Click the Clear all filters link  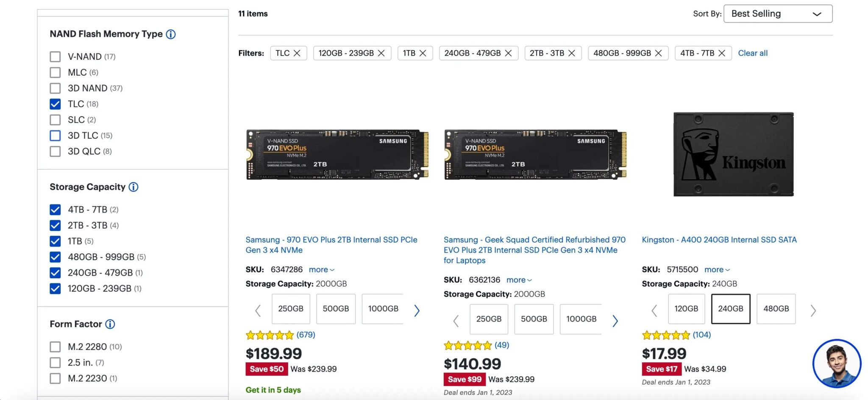(753, 53)
